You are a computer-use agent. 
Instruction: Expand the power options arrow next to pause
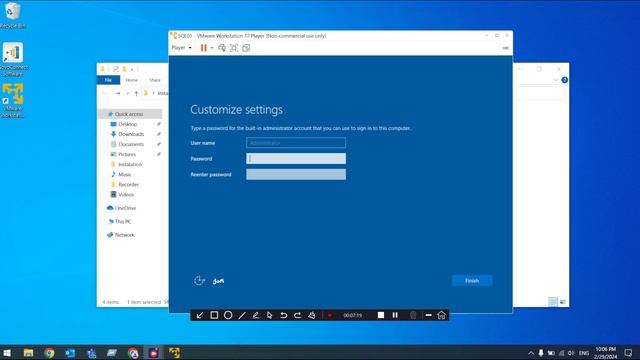coord(212,48)
